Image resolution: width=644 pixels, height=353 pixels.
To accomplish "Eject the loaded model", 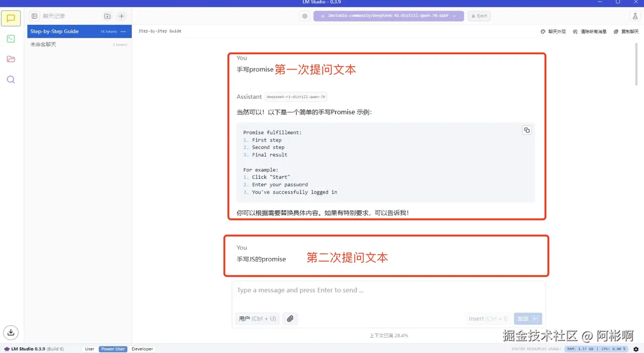I will [x=478, y=16].
